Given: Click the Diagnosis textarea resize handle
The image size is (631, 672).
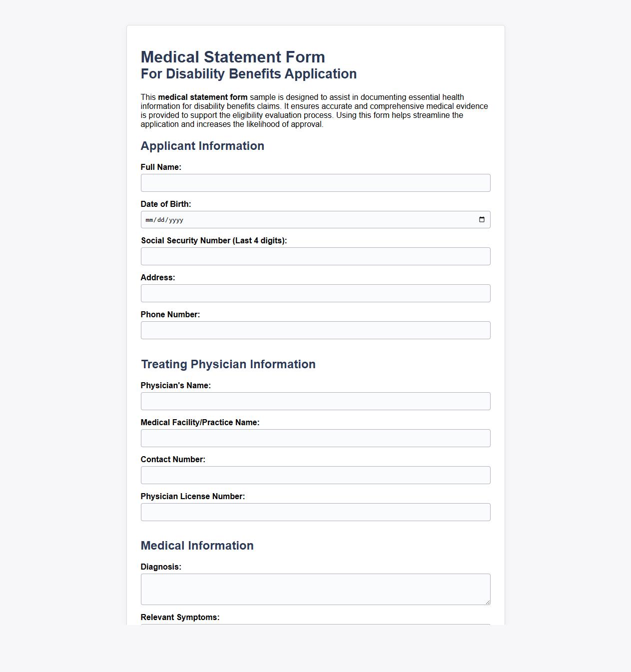Looking at the screenshot, I should point(487,602).
